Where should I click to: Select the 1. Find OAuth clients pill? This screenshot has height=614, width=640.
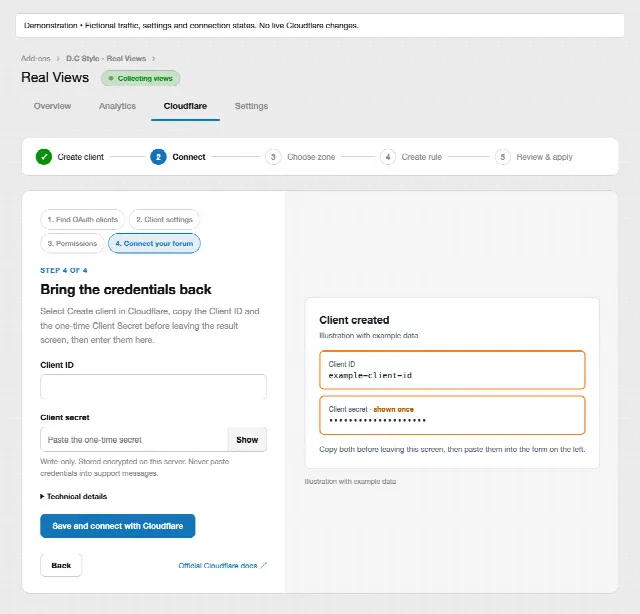[82, 220]
